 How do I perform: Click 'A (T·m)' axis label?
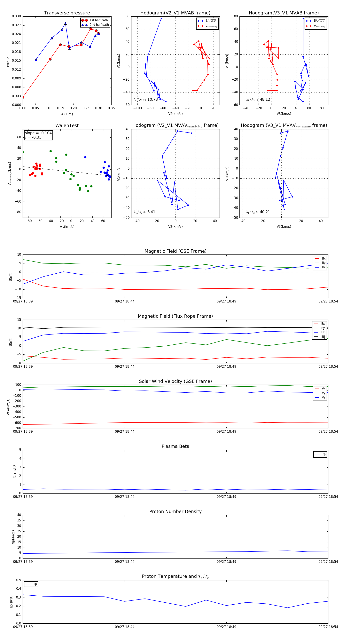pyautogui.click(x=67, y=114)
